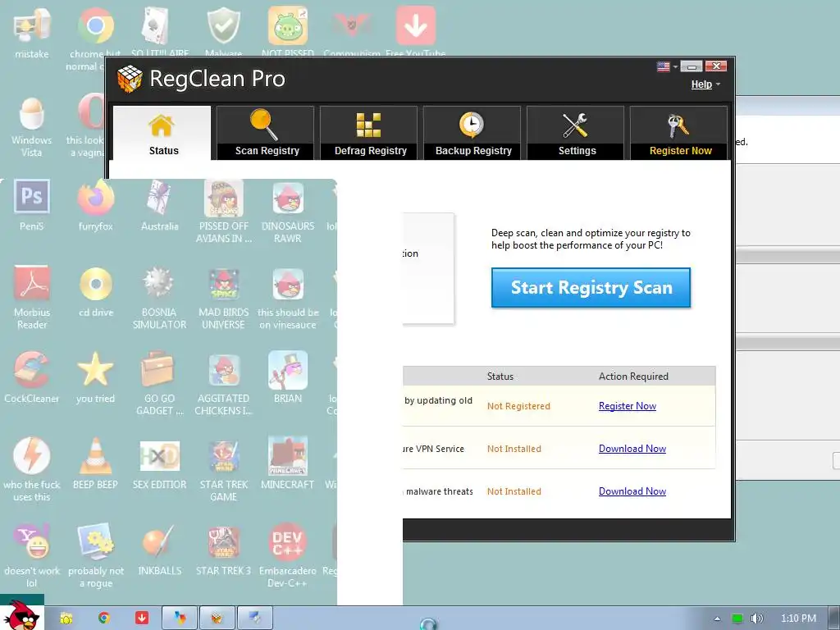Open the Status tab in RegClean Pro
Viewport: 840px width, 630px height.
pos(162,133)
